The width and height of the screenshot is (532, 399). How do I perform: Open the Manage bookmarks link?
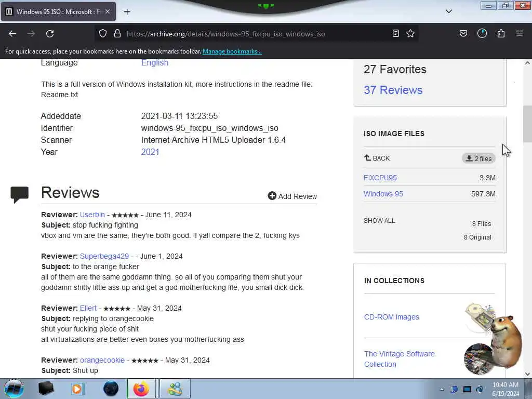(232, 51)
